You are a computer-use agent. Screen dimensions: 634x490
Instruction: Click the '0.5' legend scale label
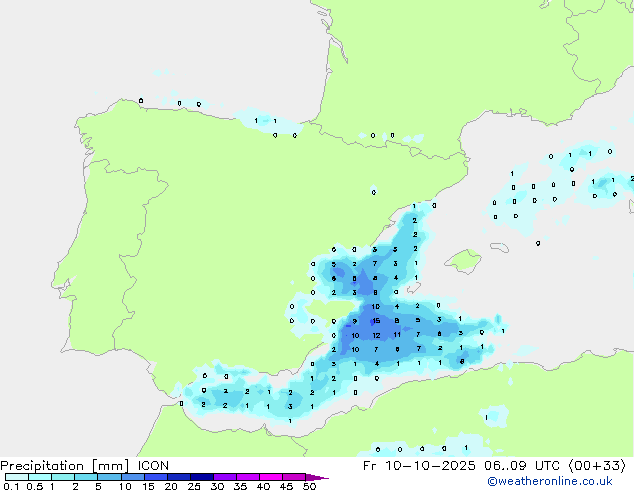pyautogui.click(x=34, y=486)
